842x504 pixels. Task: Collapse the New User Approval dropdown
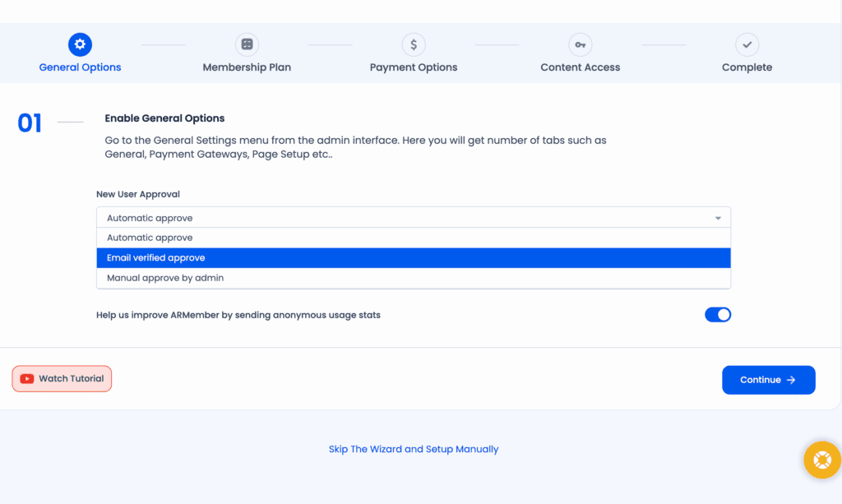pyautogui.click(x=414, y=217)
